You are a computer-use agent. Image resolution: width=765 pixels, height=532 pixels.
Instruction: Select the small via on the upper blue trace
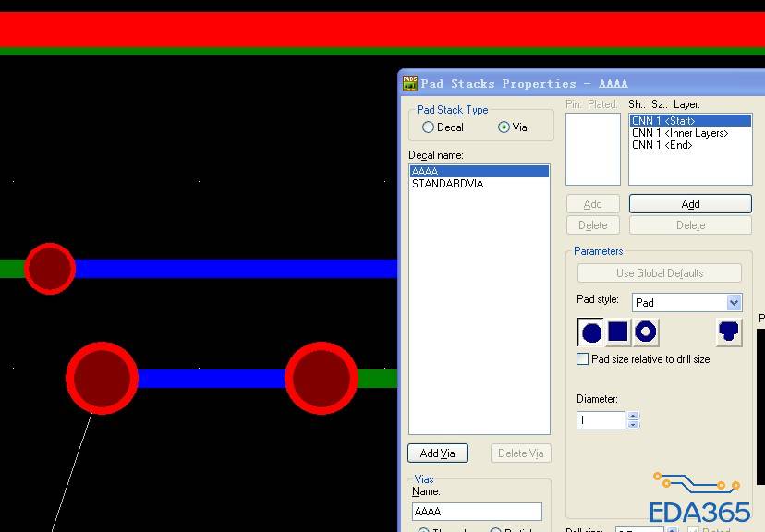[x=50, y=269]
